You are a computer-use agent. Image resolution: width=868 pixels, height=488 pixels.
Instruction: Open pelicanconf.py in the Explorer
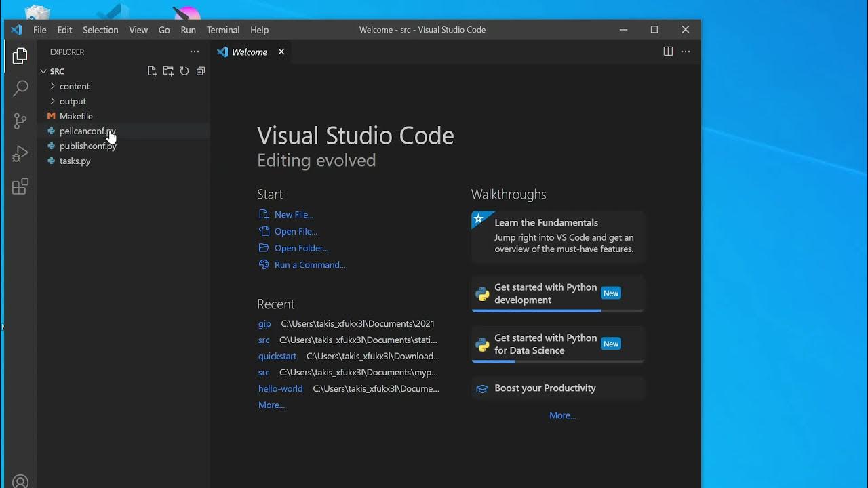87,131
